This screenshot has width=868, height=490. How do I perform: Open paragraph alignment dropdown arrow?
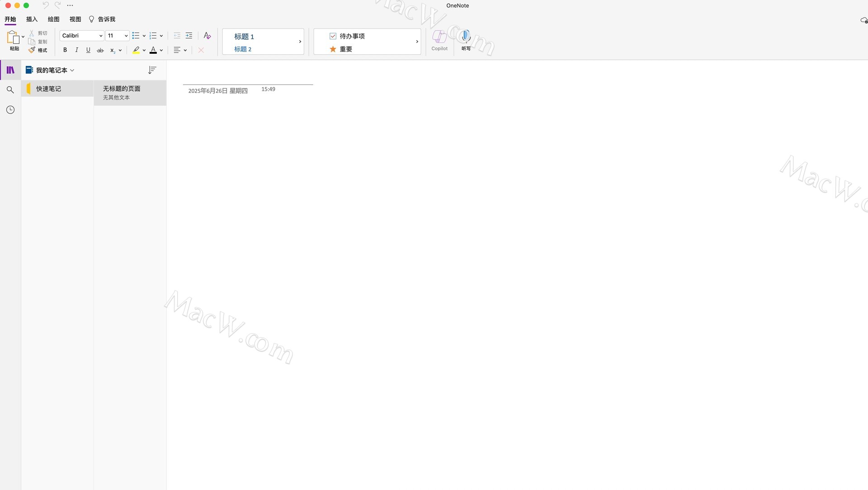(x=185, y=50)
